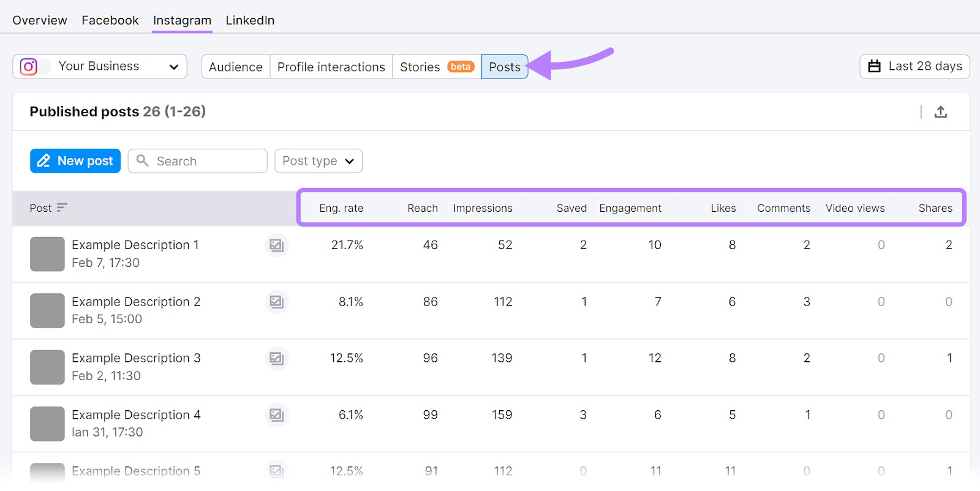The image size is (980, 491).
Task: Open the Stories beta section
Action: [436, 67]
